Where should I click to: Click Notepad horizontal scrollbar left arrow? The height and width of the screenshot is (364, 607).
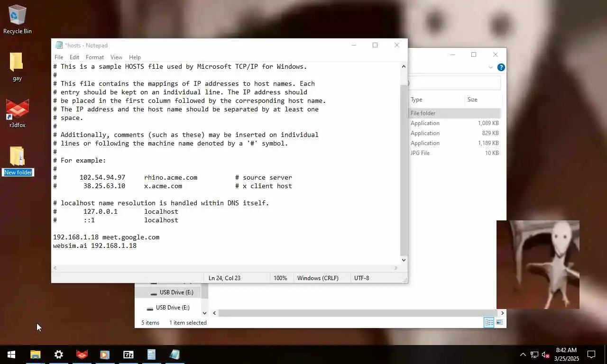pyautogui.click(x=55, y=268)
